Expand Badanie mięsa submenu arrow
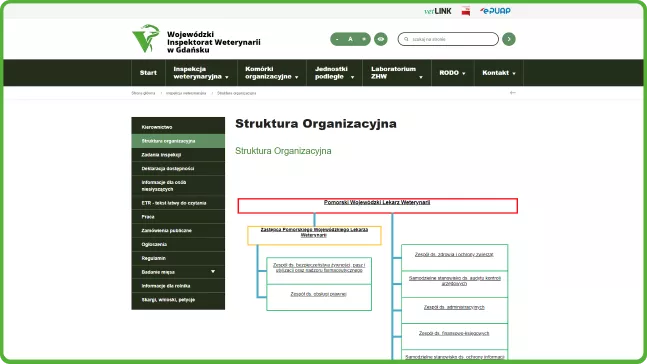This screenshot has height=364, width=647. 213,272
